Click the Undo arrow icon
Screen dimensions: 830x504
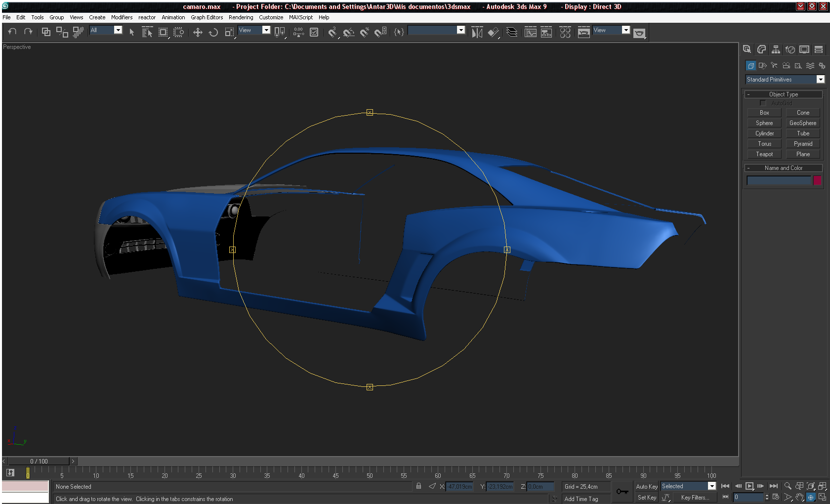point(12,32)
